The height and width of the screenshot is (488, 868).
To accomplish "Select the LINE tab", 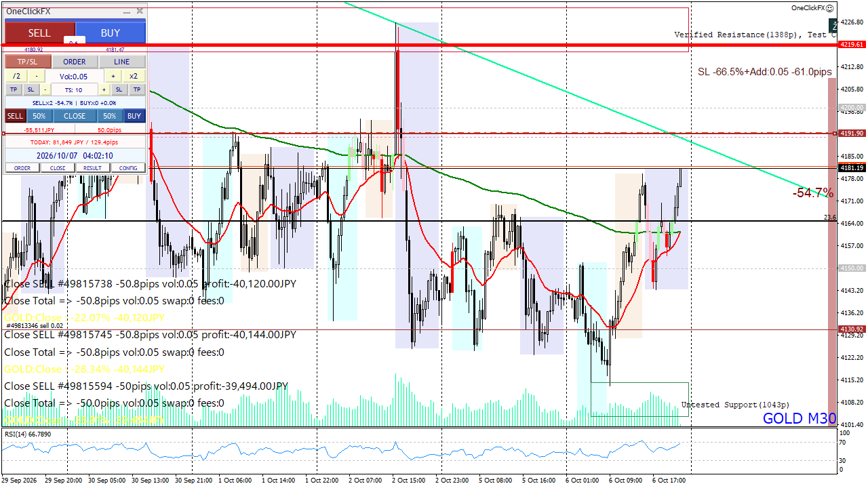I will tap(121, 62).
